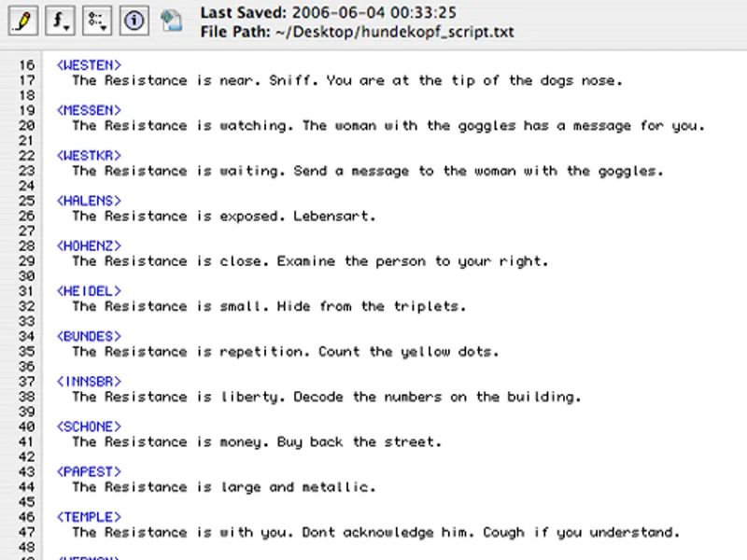This screenshot has height=560, width=747.
Task: Click the document info icon
Action: coord(134,21)
